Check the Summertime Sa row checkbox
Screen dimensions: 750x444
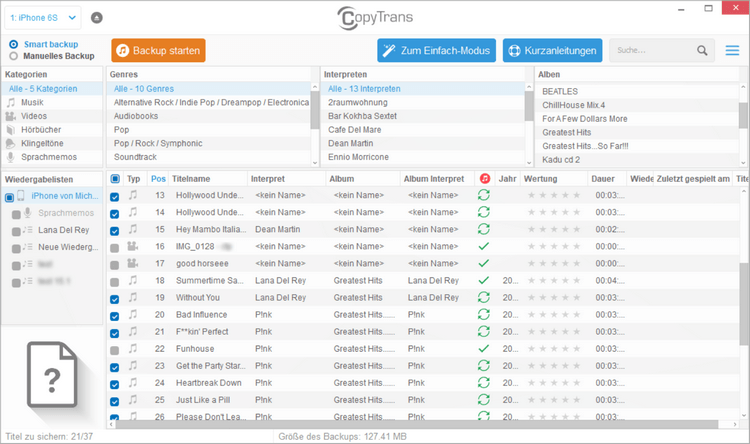point(114,282)
